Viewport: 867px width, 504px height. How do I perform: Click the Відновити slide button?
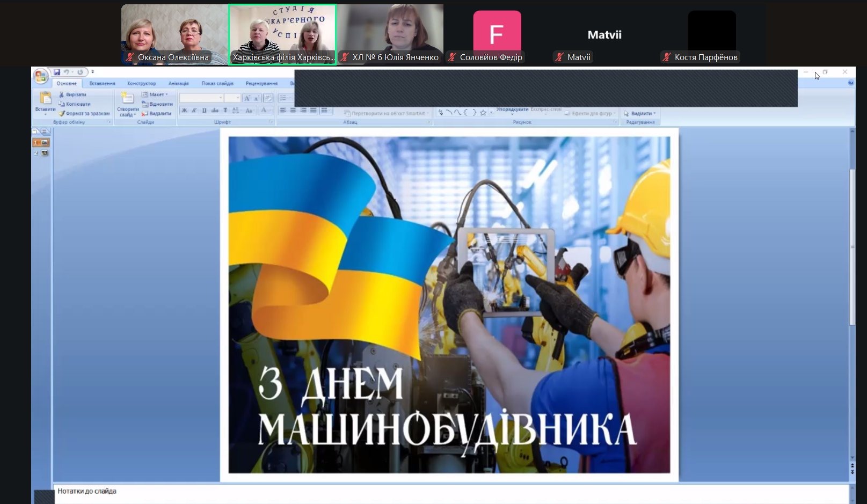coord(157,104)
